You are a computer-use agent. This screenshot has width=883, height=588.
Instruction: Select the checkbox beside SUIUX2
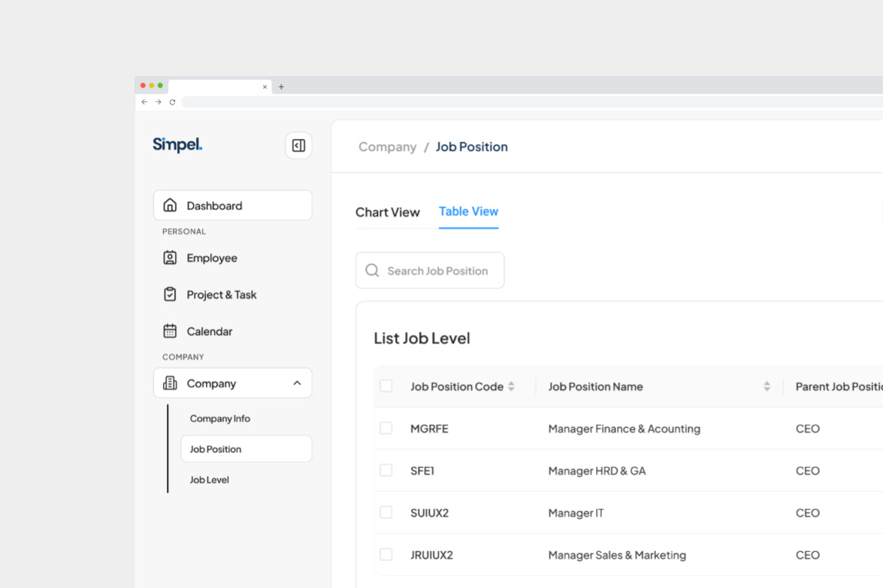tap(386, 511)
